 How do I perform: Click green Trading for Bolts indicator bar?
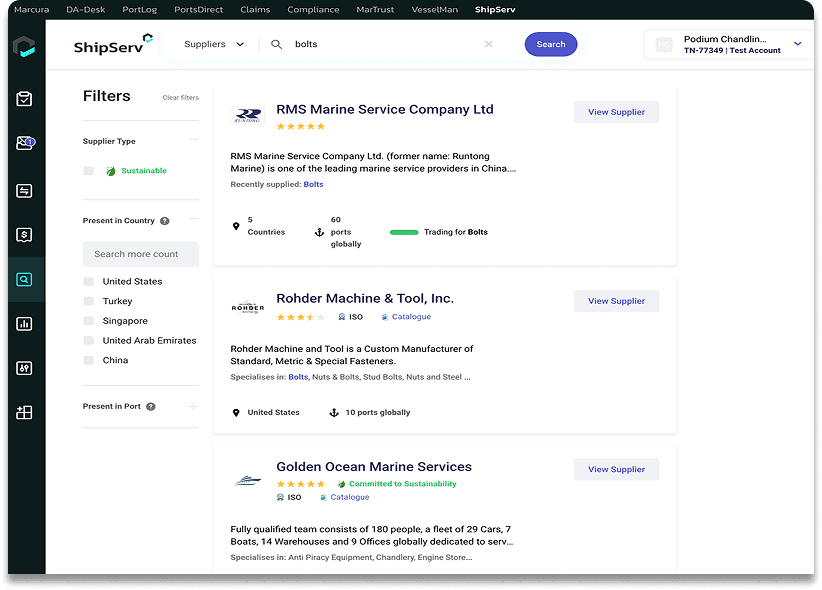pos(404,232)
